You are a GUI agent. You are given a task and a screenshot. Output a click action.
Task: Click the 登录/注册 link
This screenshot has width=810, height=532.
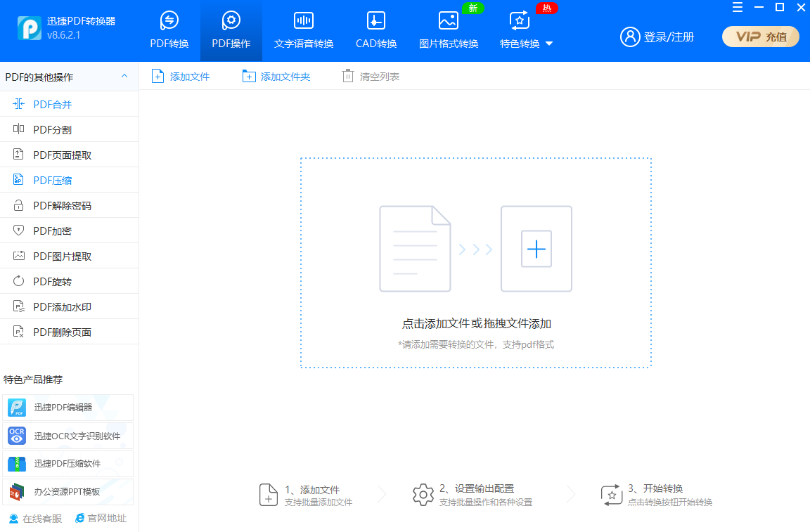coord(669,37)
